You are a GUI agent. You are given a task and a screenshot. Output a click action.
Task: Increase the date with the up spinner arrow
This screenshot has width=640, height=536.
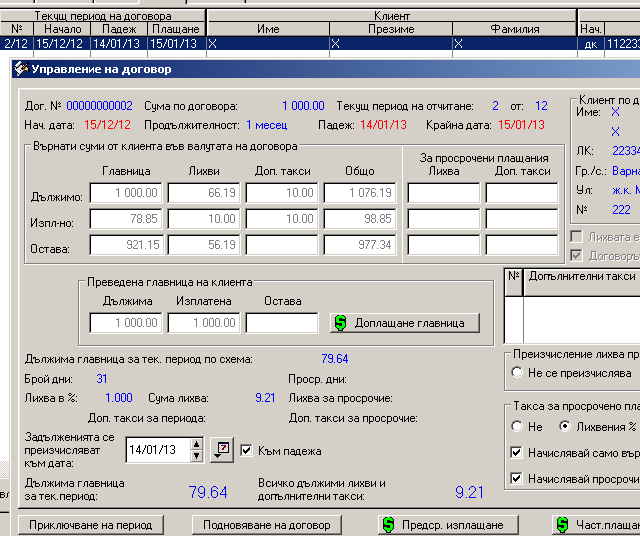click(x=197, y=444)
